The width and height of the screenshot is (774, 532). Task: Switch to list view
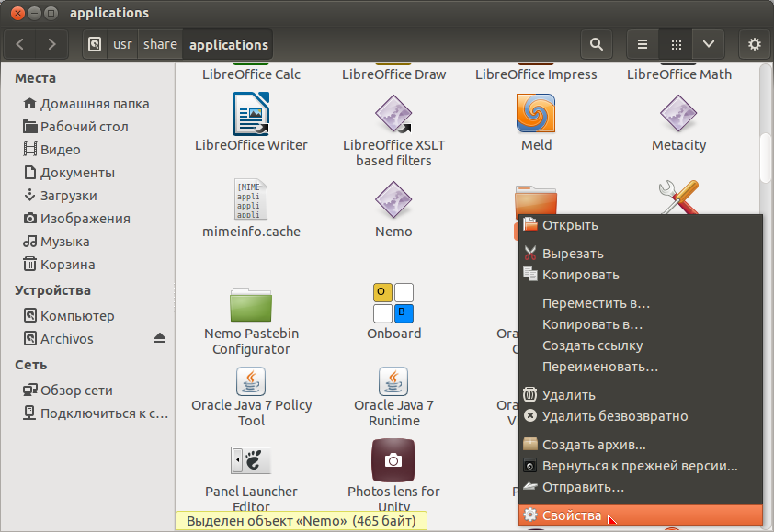643,44
